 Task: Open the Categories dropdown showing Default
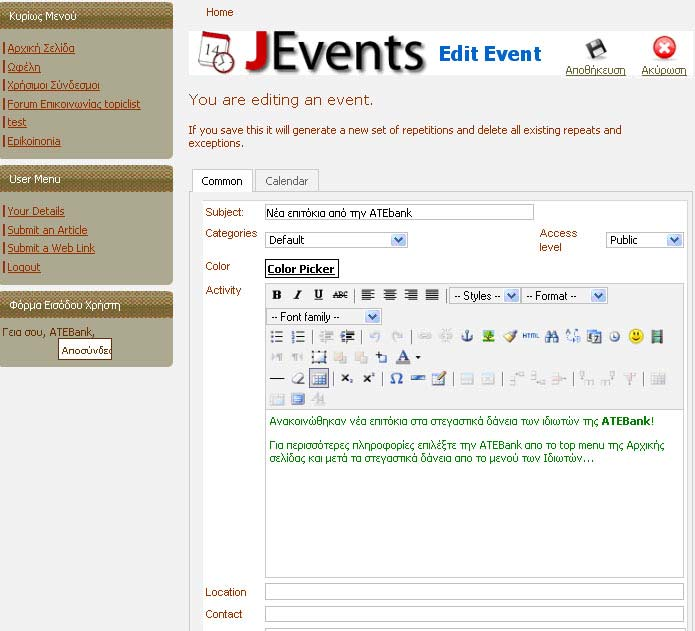click(x=336, y=240)
